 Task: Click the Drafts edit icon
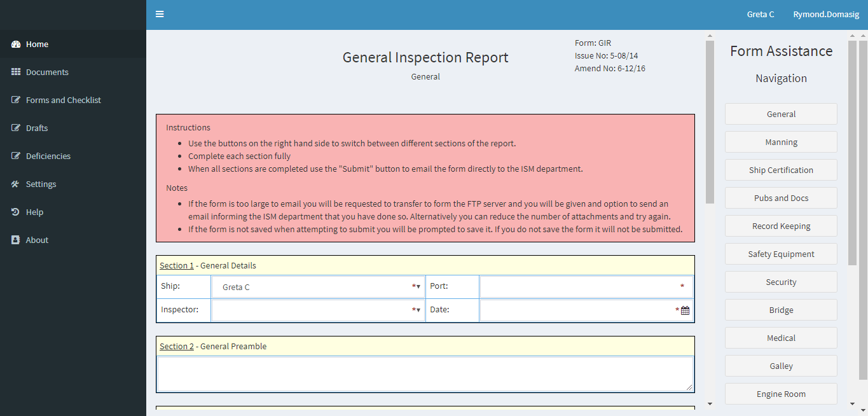(16, 128)
